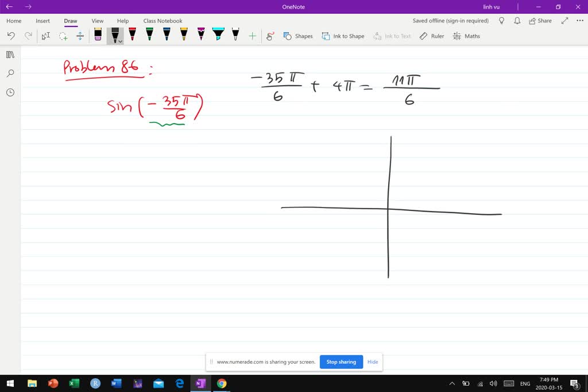Open recent notes clock icon
Image resolution: width=588 pixels, height=392 pixels.
(x=10, y=93)
